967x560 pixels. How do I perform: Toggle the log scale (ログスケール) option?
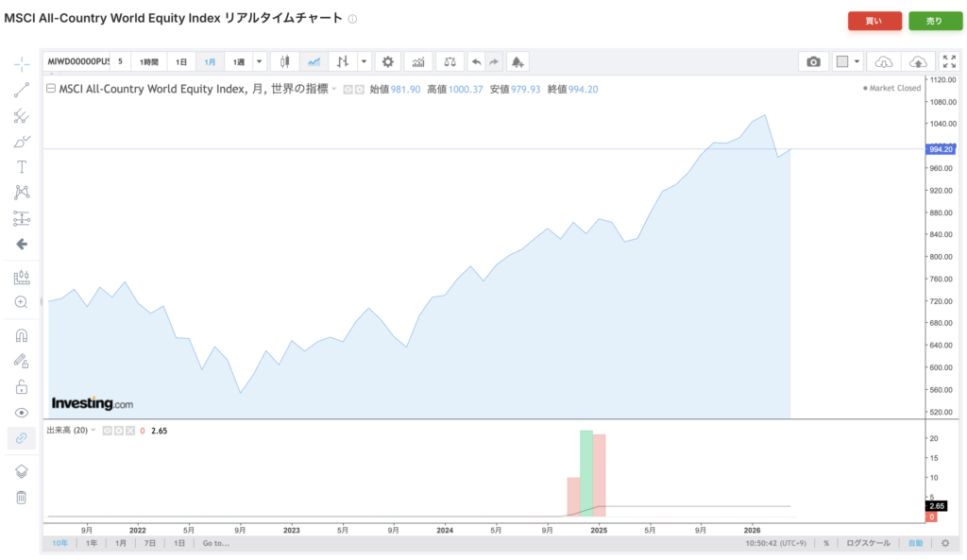tap(866, 543)
